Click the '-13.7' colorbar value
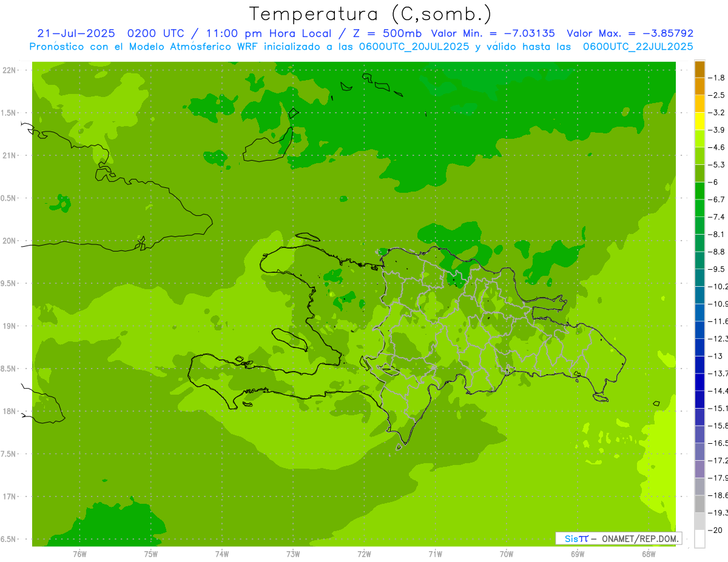This screenshot has height=562, width=728. 718,373
